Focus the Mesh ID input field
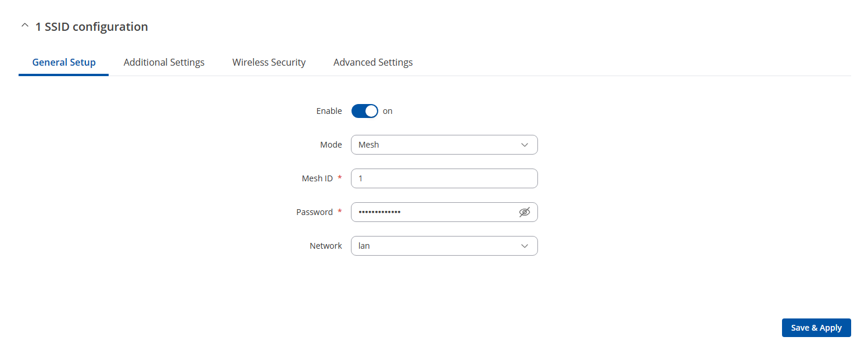Screen dimensions: 868x351 [x=444, y=178]
